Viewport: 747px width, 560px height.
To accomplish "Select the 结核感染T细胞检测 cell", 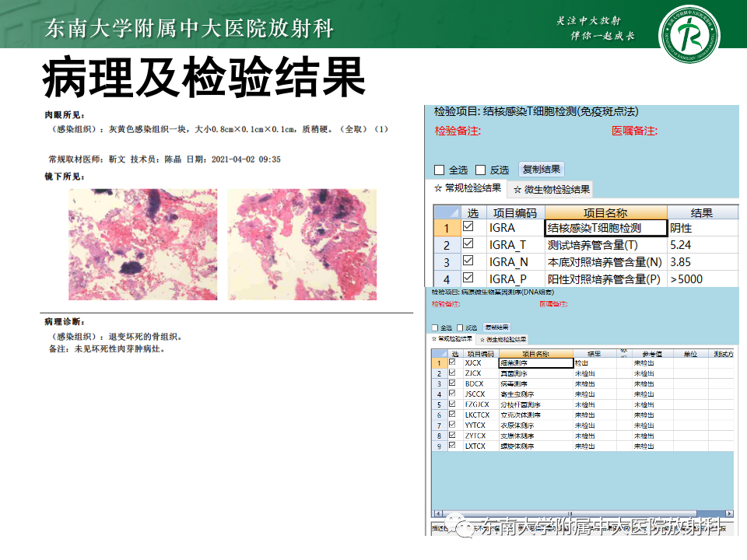I will [x=605, y=228].
